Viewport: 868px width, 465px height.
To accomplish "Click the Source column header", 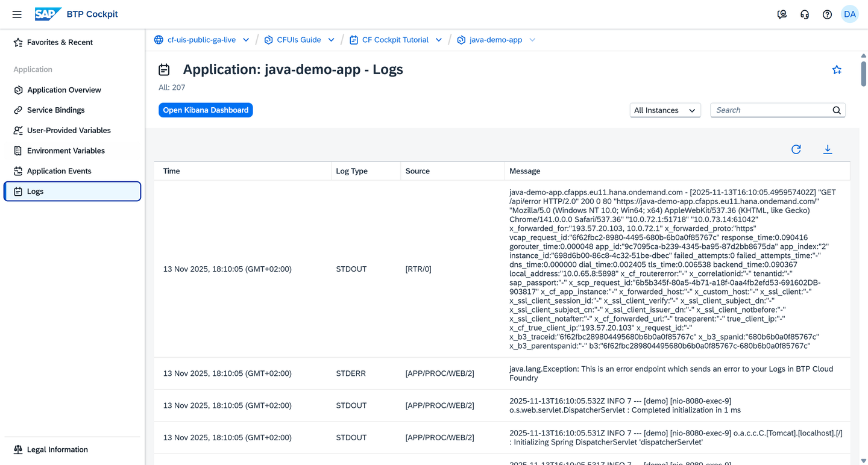I will tap(453, 171).
